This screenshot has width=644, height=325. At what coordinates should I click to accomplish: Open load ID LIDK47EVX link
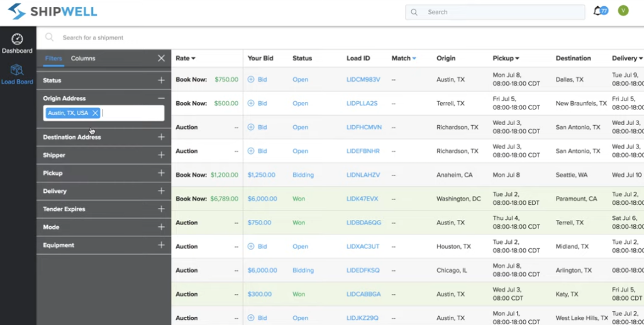pos(362,199)
